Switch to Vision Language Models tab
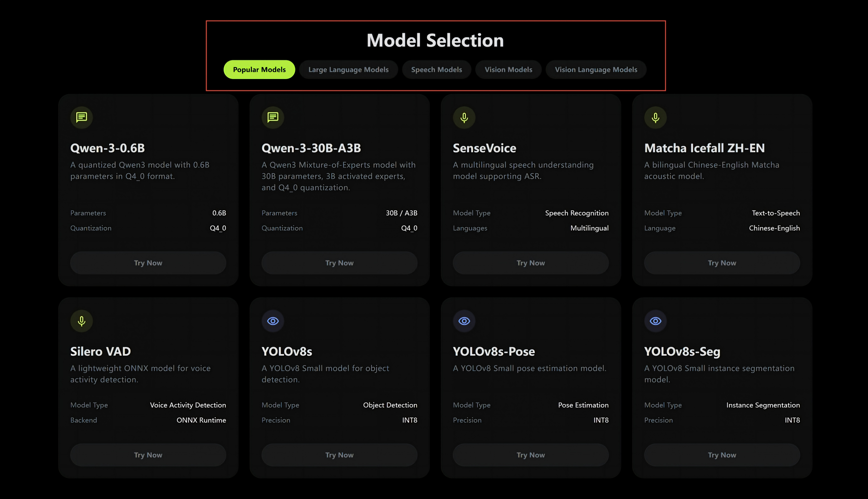 pyautogui.click(x=596, y=69)
